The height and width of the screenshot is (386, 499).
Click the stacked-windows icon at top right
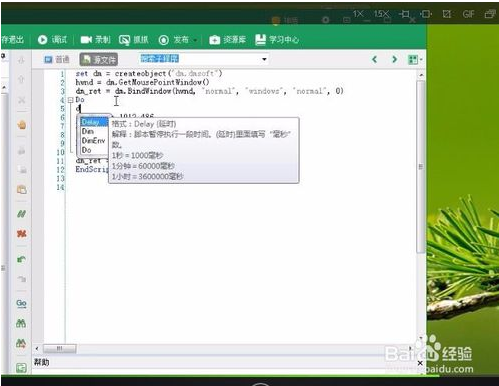[490, 14]
